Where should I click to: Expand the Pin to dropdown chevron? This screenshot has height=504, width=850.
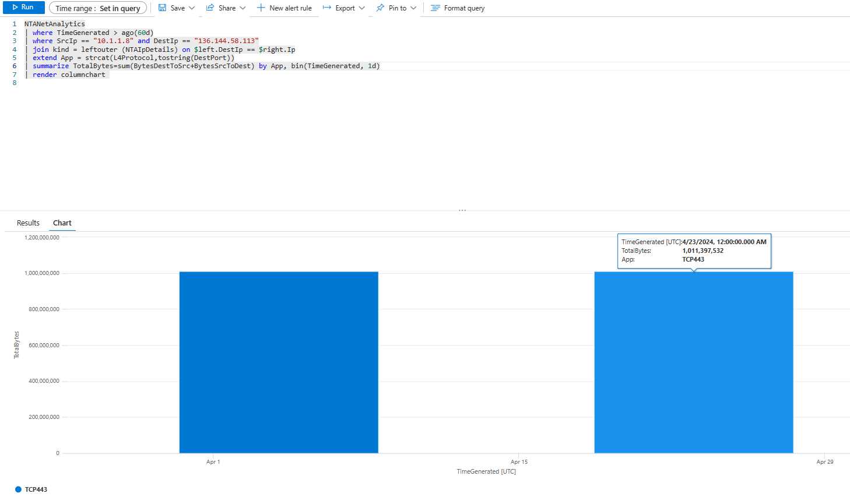(x=413, y=8)
